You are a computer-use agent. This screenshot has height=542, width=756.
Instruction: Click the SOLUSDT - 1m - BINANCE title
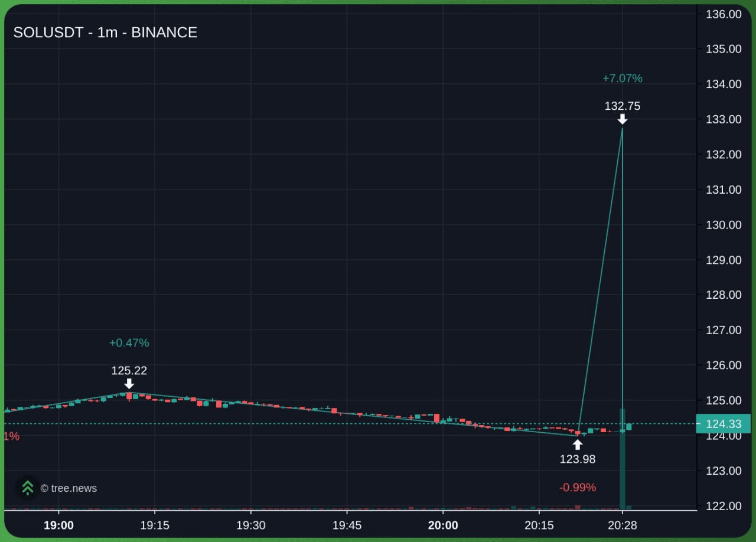pyautogui.click(x=105, y=32)
